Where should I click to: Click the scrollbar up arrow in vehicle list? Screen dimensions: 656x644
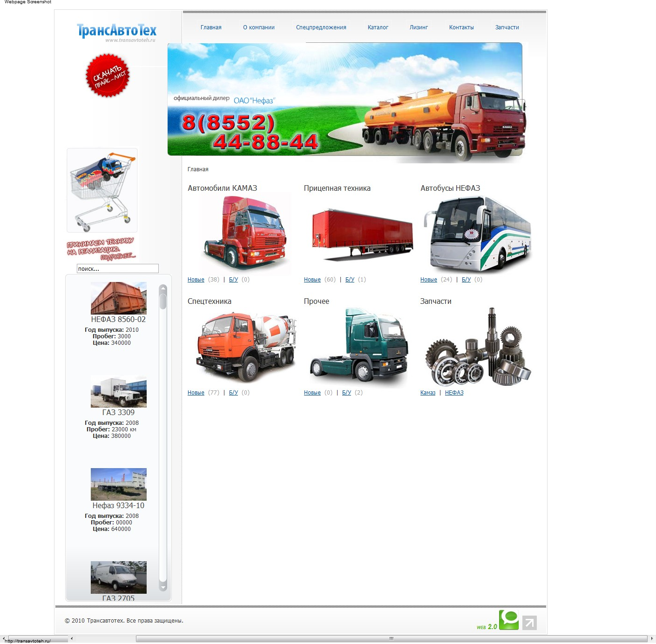[x=162, y=288]
